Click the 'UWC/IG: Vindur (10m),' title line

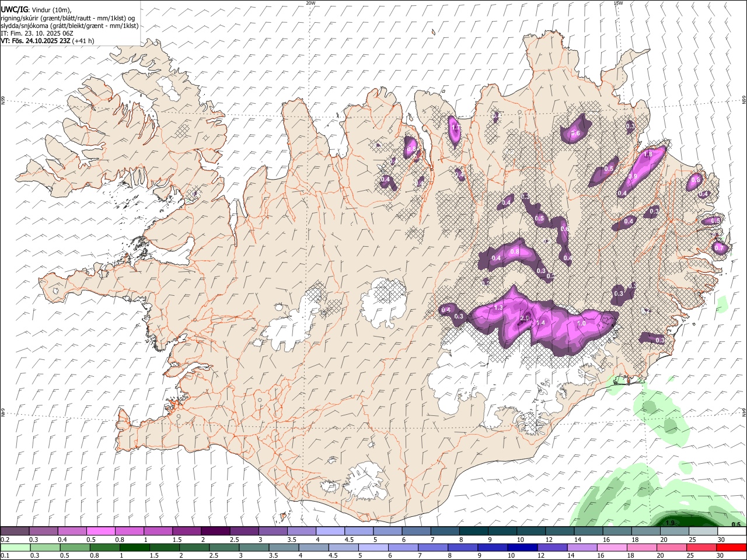[x=36, y=10]
